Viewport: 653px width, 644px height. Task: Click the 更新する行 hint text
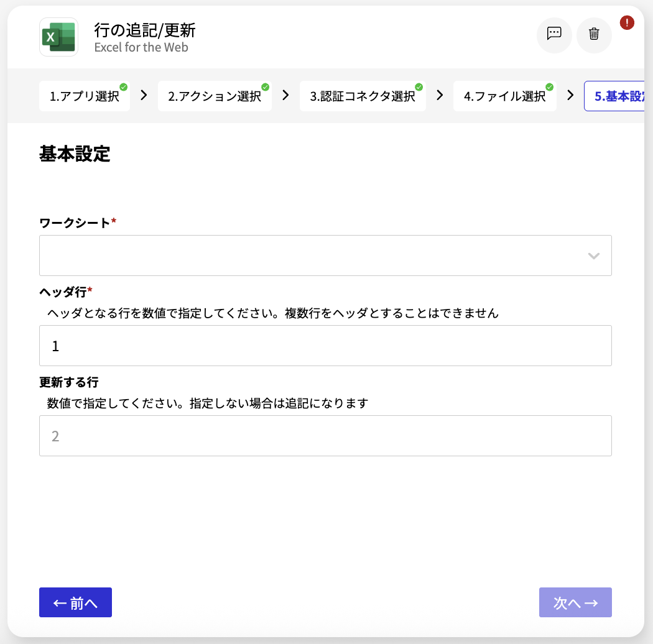coord(207,403)
